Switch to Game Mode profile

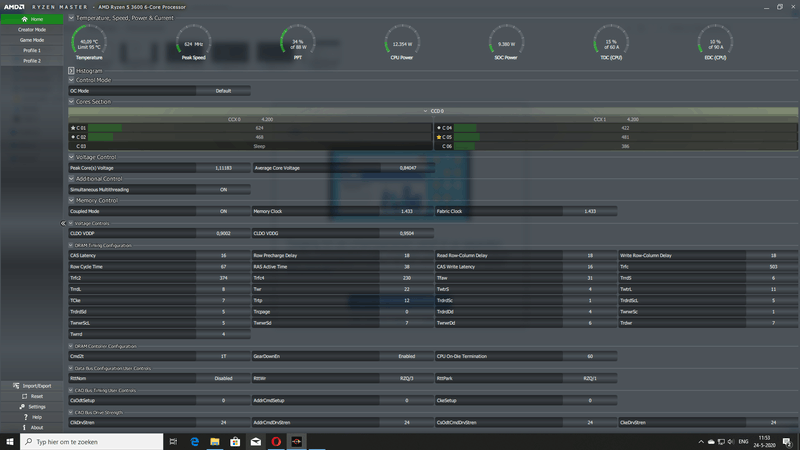(x=32, y=40)
